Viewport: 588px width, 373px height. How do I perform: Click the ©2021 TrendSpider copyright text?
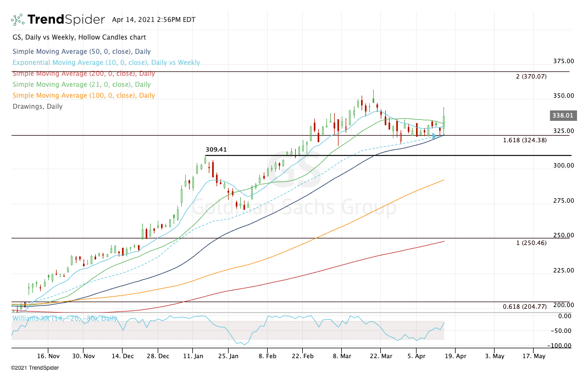pos(35,368)
